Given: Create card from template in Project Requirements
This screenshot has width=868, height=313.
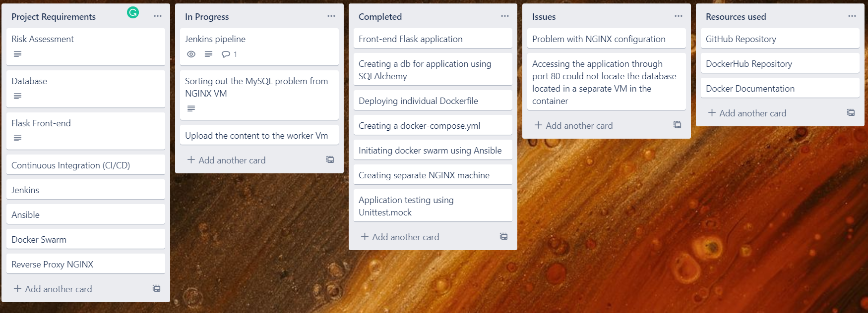Looking at the screenshot, I should tap(157, 288).
